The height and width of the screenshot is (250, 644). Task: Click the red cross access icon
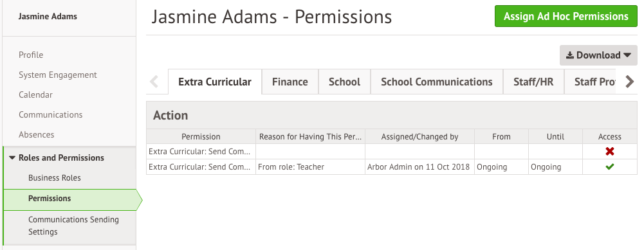point(609,152)
